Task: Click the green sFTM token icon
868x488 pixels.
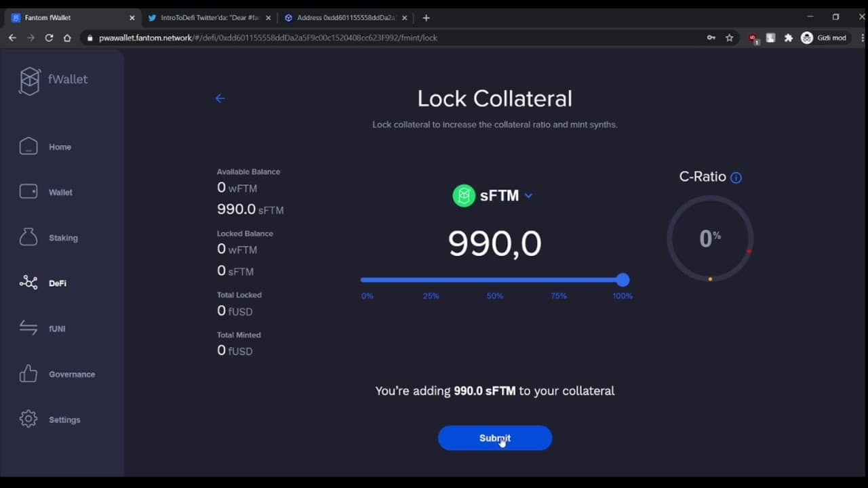Action: 464,196
